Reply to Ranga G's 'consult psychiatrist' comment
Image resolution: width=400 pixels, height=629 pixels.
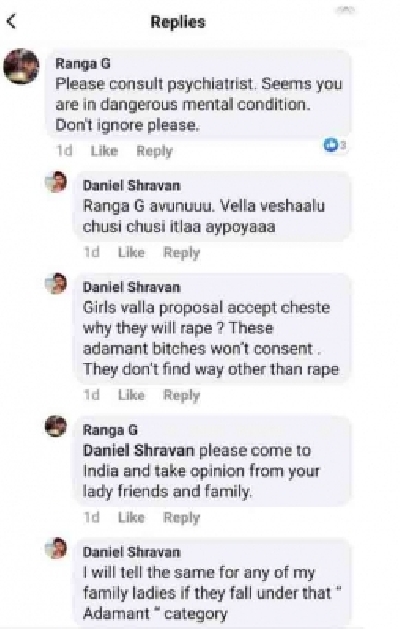tap(154, 151)
